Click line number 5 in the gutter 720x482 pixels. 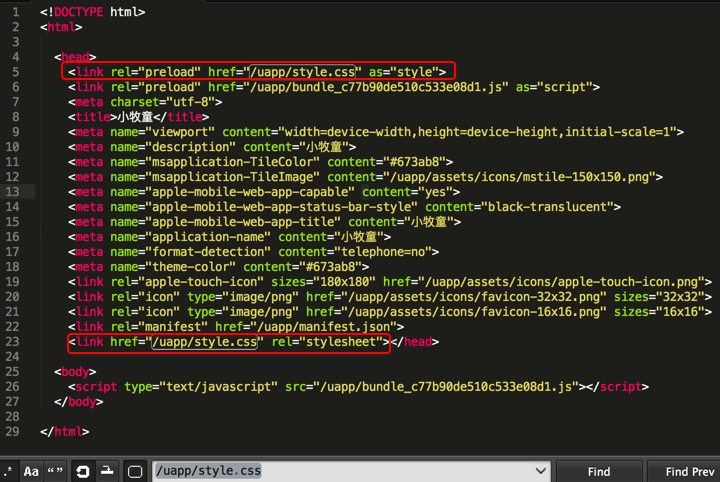[16, 72]
